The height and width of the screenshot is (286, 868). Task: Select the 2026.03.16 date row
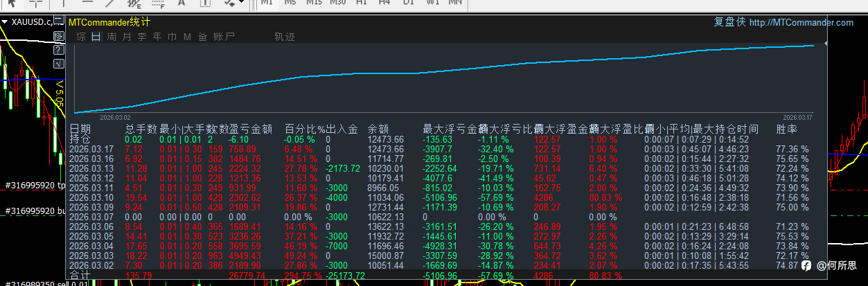click(92, 159)
